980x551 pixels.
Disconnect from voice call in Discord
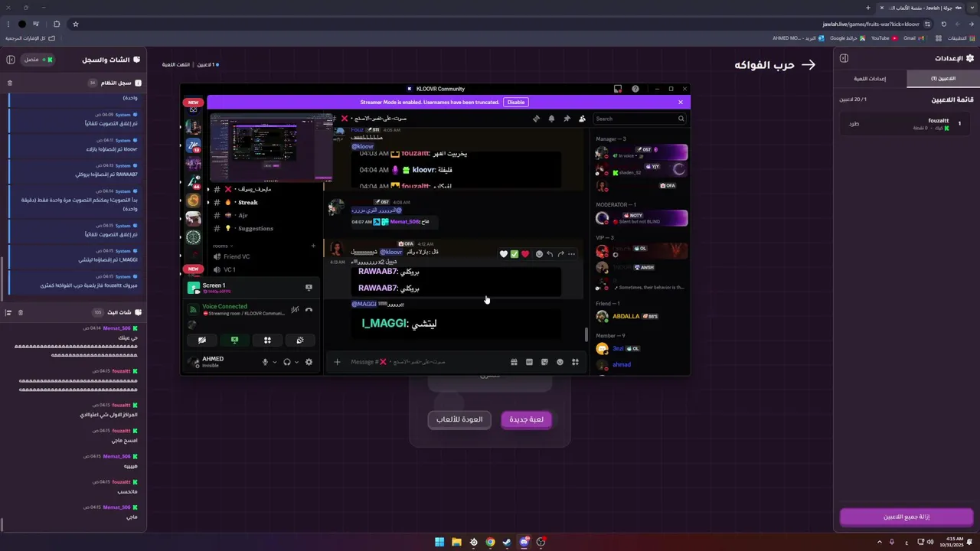(x=309, y=310)
